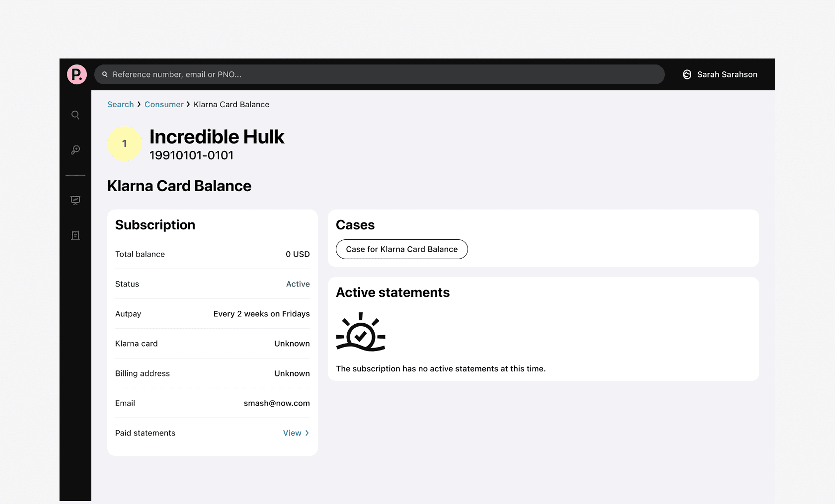Click the chevron next to View

[x=307, y=433]
